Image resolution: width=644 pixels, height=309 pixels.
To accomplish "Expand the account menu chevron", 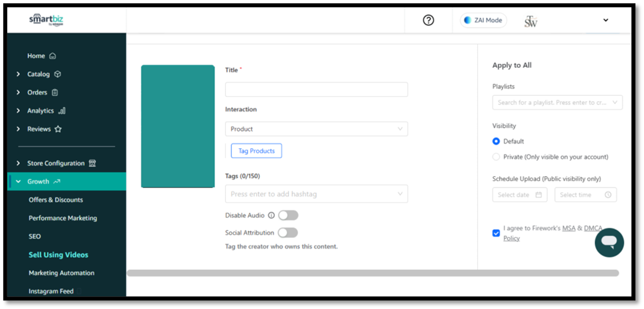I will coord(605,20).
